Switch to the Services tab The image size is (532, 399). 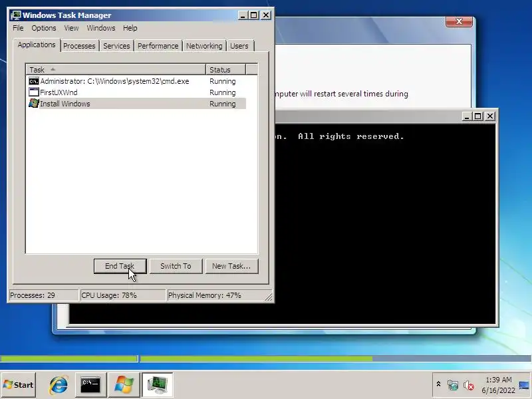116,46
